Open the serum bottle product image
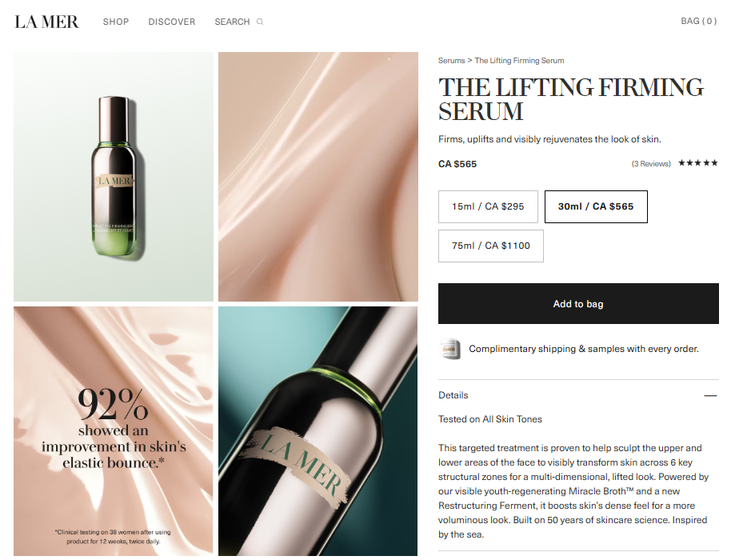 click(113, 177)
